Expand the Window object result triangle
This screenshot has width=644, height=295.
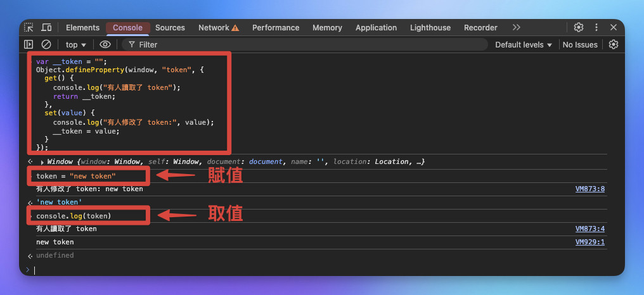(x=43, y=162)
